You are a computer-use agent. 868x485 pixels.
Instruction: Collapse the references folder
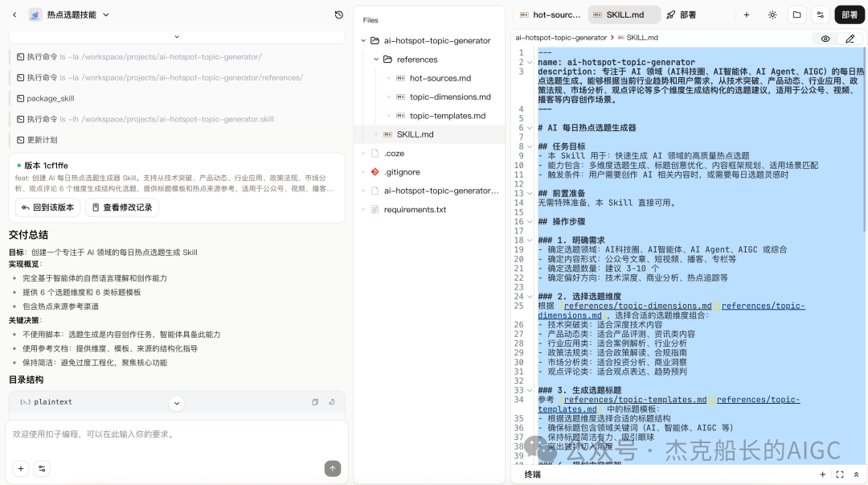click(x=376, y=60)
